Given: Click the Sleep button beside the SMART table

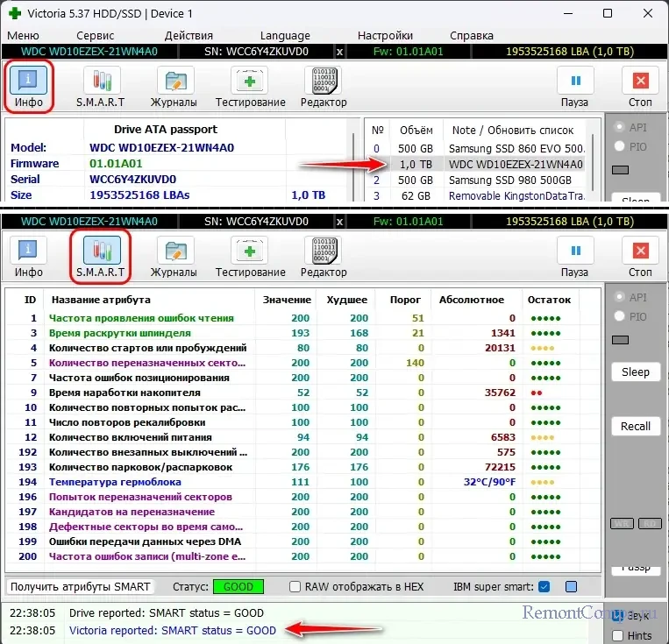Looking at the screenshot, I should coord(636,372).
